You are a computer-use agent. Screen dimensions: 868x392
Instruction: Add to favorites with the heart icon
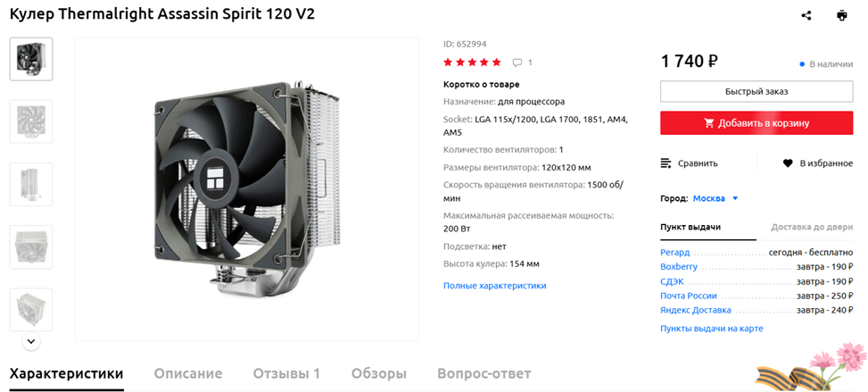pyautogui.click(x=788, y=163)
